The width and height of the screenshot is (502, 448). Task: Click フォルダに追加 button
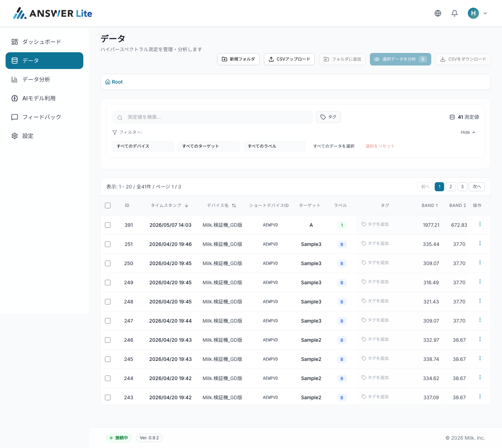click(342, 59)
